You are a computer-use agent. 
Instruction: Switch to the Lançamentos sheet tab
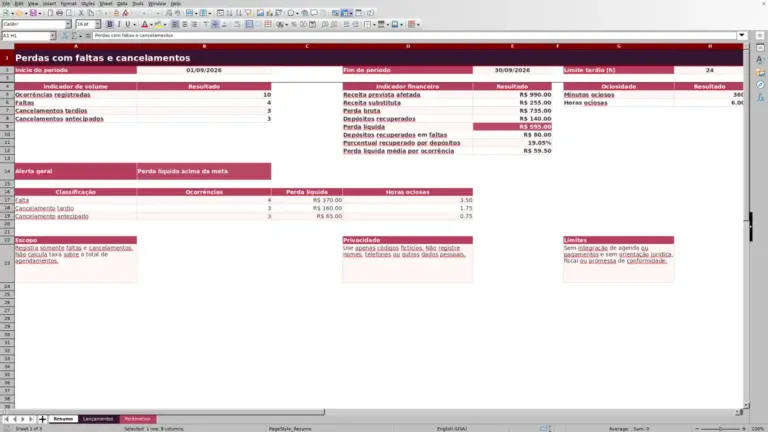98,419
